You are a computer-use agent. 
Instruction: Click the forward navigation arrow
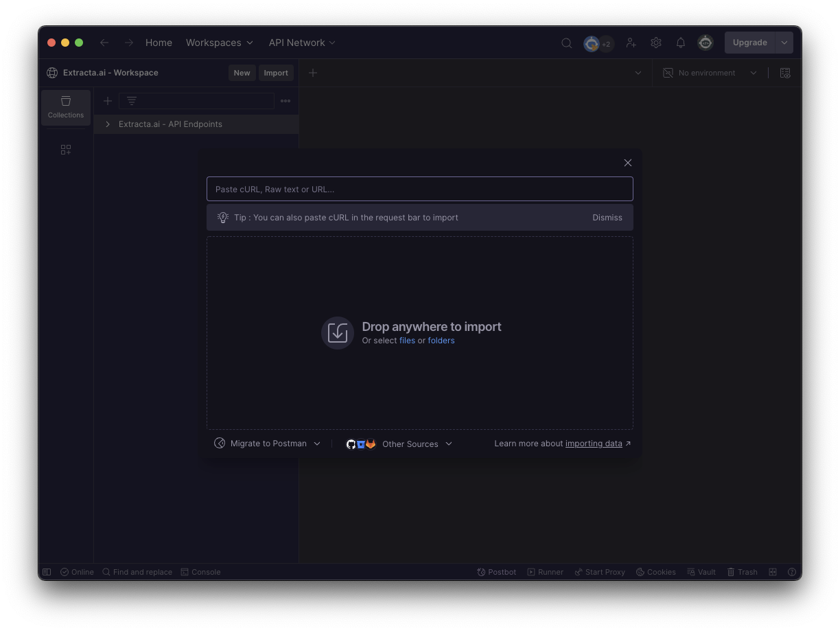129,43
